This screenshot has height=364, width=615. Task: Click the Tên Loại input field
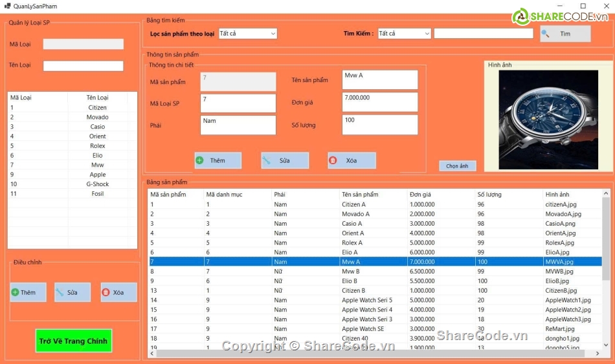tap(83, 66)
